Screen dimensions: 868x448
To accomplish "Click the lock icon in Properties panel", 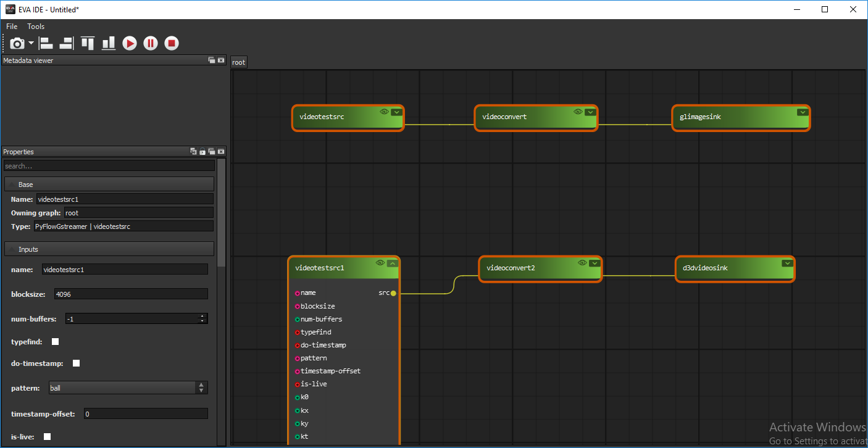I will point(202,152).
